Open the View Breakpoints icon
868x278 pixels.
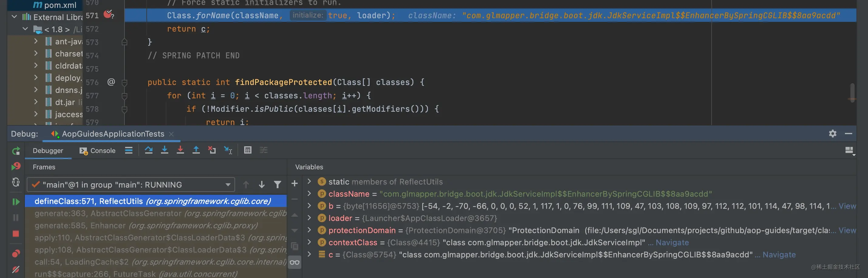click(16, 253)
